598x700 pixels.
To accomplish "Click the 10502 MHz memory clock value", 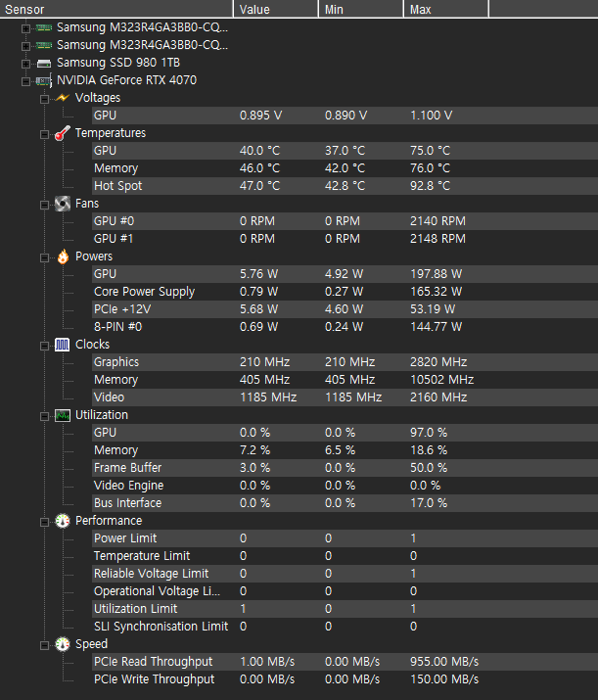I will point(441,380).
